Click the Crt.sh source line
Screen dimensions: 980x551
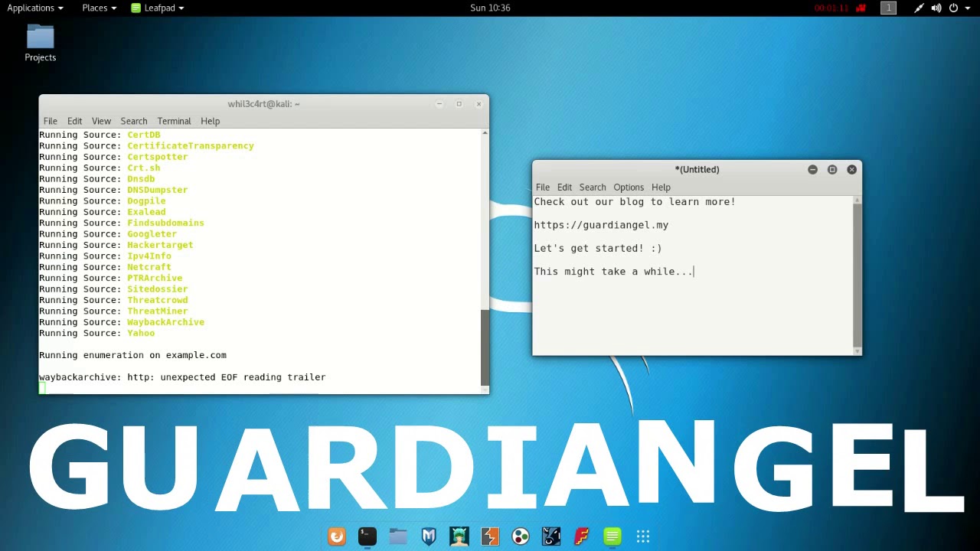[100, 168]
